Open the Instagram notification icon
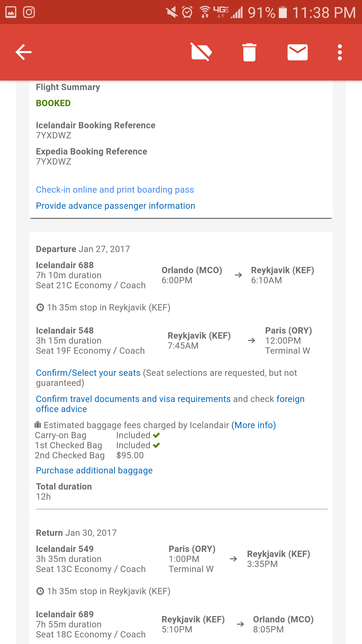The height and width of the screenshot is (644, 362). click(28, 12)
